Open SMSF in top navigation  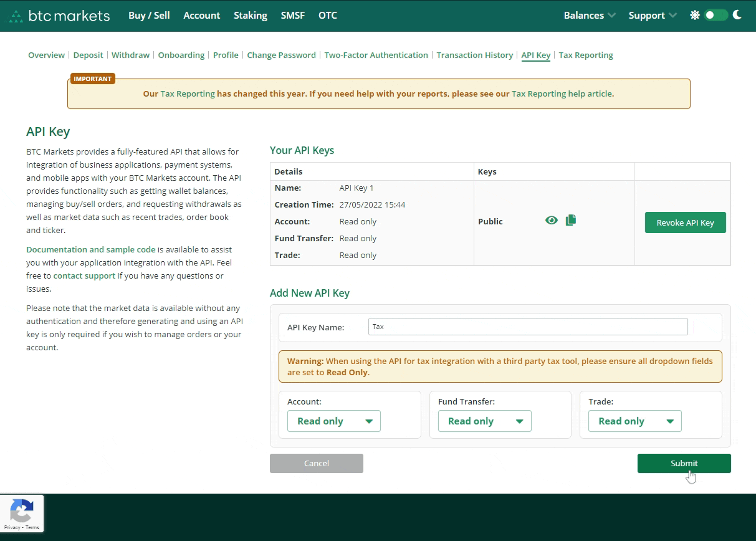tap(293, 16)
